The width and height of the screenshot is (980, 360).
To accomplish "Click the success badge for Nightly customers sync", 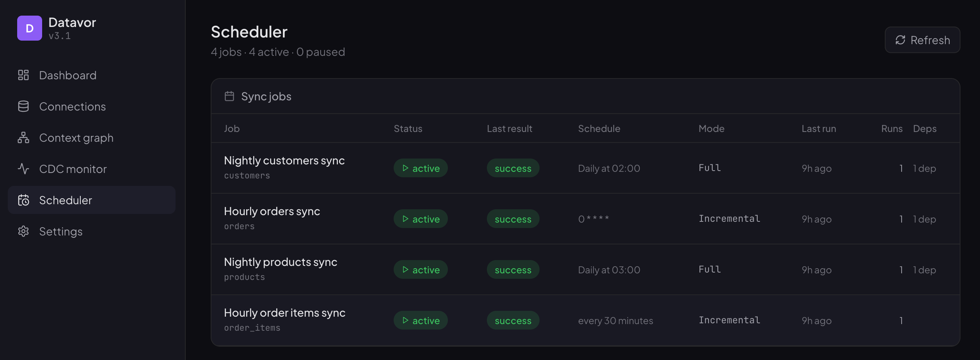I will click(x=513, y=168).
